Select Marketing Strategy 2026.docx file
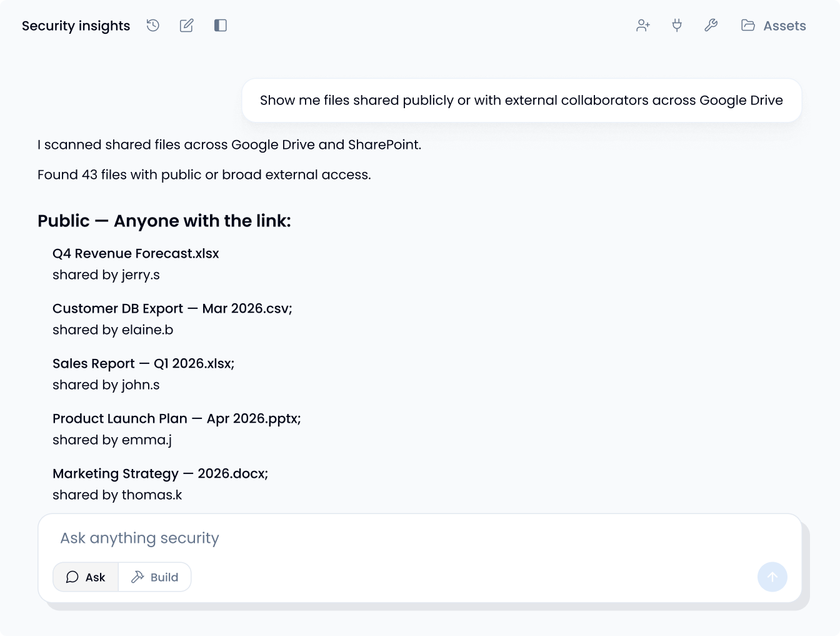Viewport: 840px width, 636px height. pyautogui.click(x=160, y=473)
